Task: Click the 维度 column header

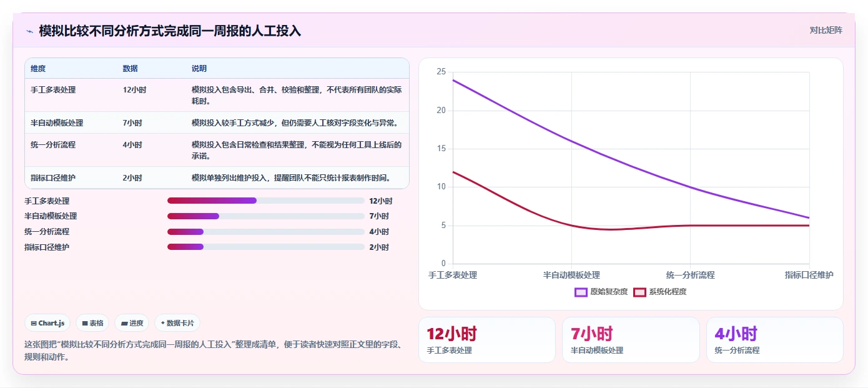Action: (38, 68)
